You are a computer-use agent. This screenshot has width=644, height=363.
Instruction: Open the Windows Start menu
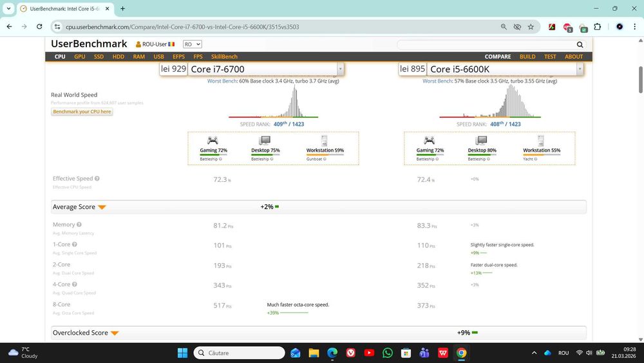(x=182, y=353)
